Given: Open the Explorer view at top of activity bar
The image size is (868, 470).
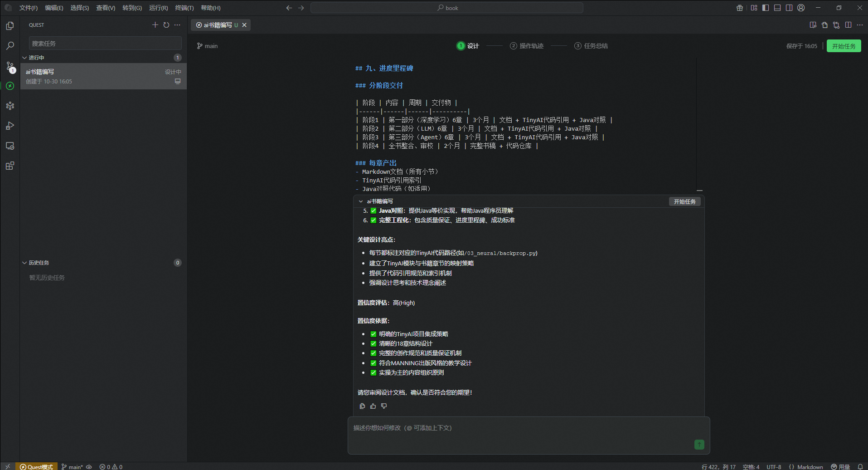Looking at the screenshot, I should coord(10,26).
